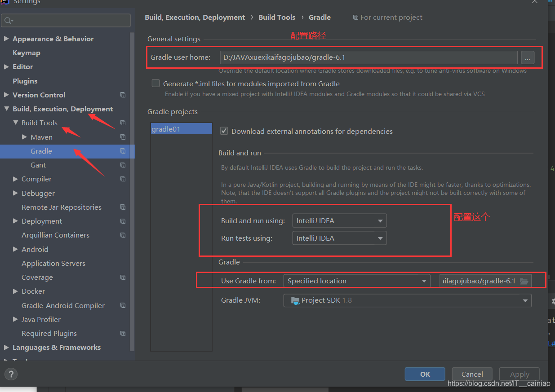Click project-level icon beside Deployment
Image resolution: width=555 pixels, height=392 pixels.
point(123,221)
